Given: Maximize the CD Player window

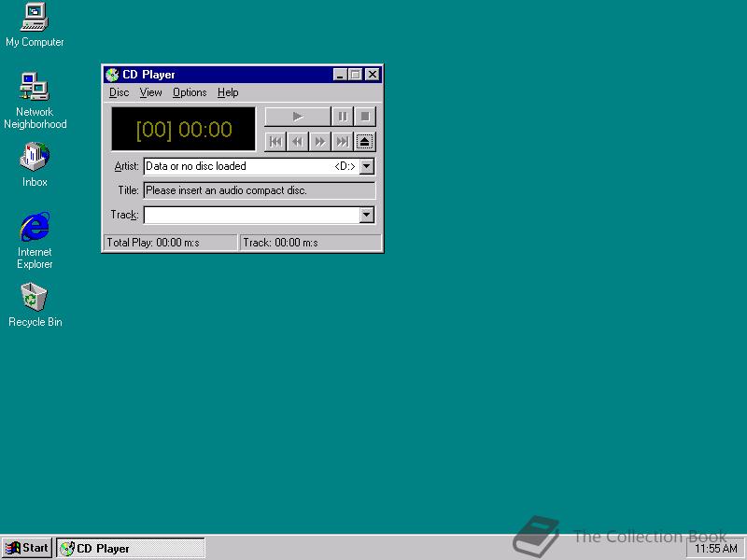Looking at the screenshot, I should pyautogui.click(x=355, y=75).
